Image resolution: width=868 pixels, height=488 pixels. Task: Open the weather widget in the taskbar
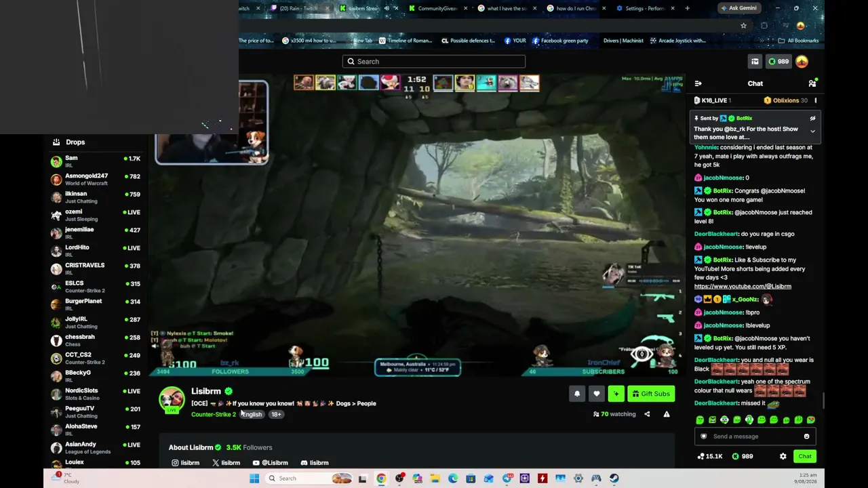pos(66,479)
